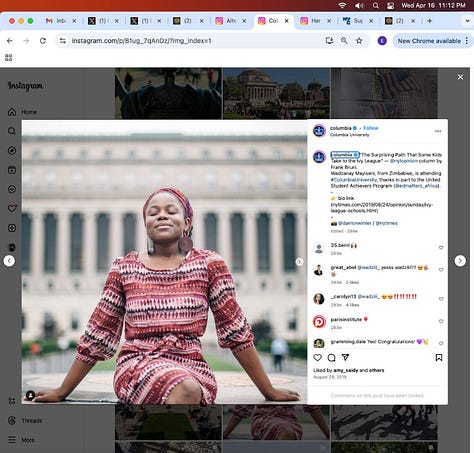
Task: Open the clock Wed Apr 16 in menu bar
Action: click(433, 5)
